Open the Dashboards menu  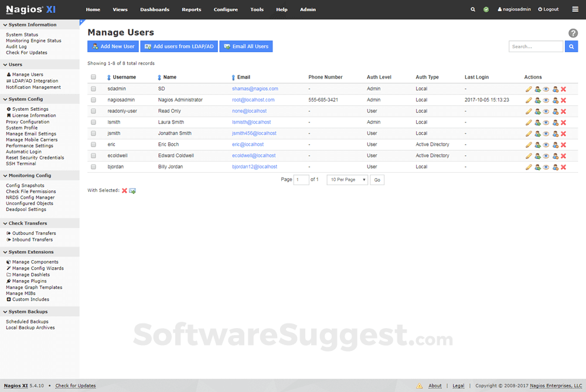[155, 9]
